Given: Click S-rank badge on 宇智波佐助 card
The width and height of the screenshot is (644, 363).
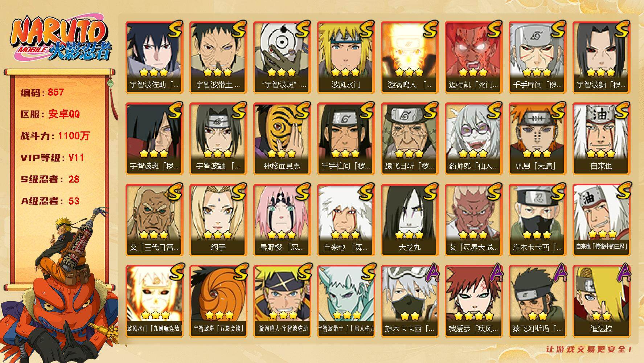Looking at the screenshot, I should (175, 29).
